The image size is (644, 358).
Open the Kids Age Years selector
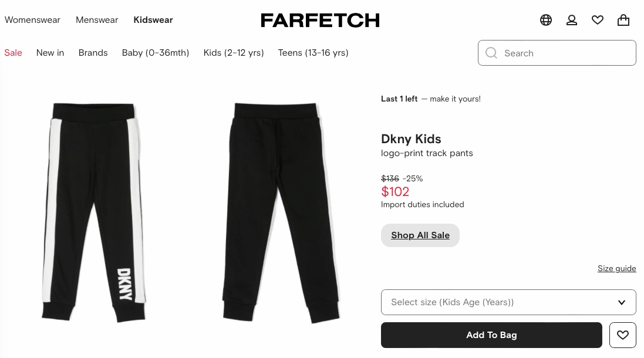[508, 302]
